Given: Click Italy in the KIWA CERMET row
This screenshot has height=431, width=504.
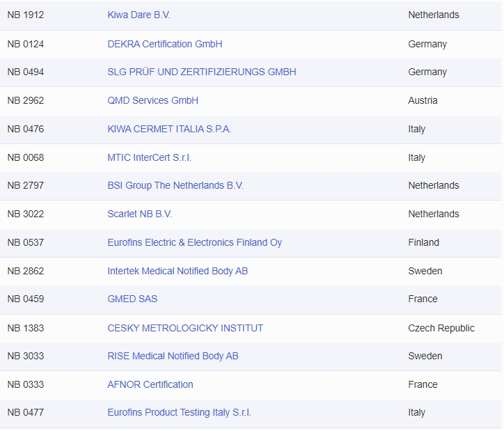Looking at the screenshot, I should pyautogui.click(x=417, y=130).
